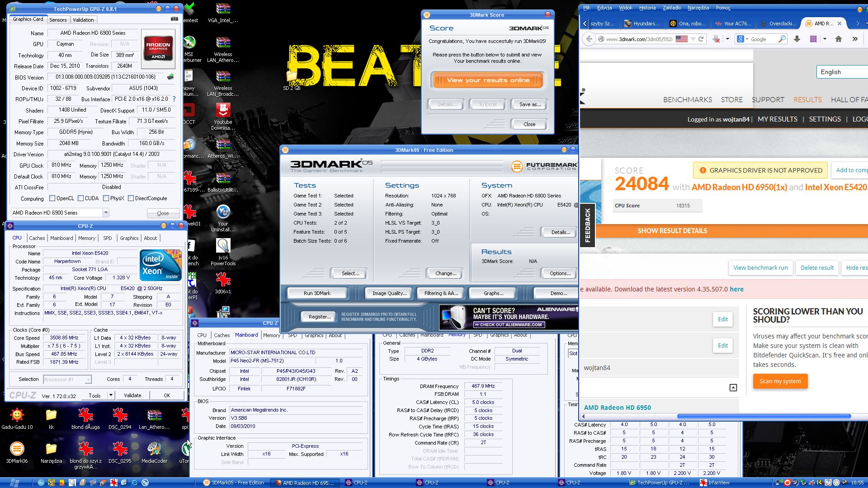Click Run 3DMark button
This screenshot has width=868, height=488.
[x=317, y=293]
